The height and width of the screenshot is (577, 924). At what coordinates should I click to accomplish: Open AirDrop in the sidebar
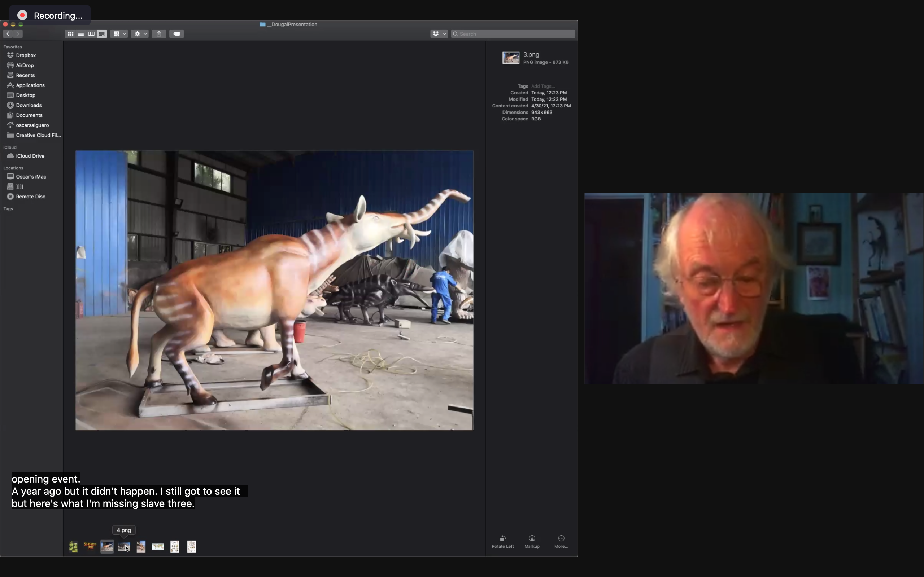pos(24,65)
